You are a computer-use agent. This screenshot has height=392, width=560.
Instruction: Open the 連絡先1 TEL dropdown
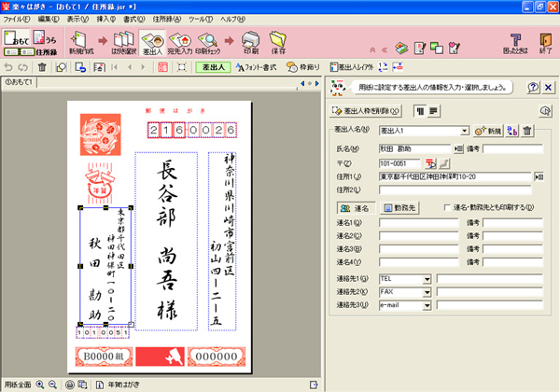coord(427,278)
